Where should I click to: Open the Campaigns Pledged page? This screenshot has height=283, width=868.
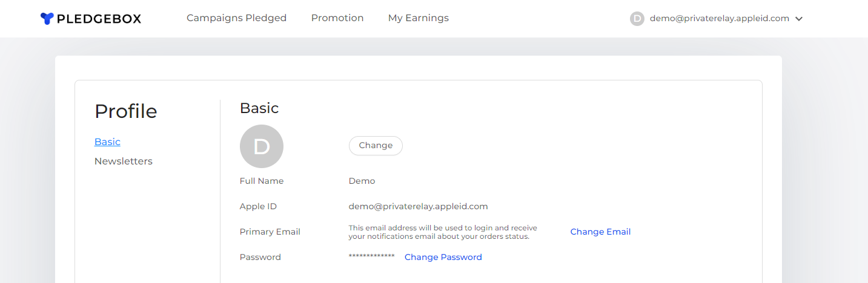tap(236, 18)
